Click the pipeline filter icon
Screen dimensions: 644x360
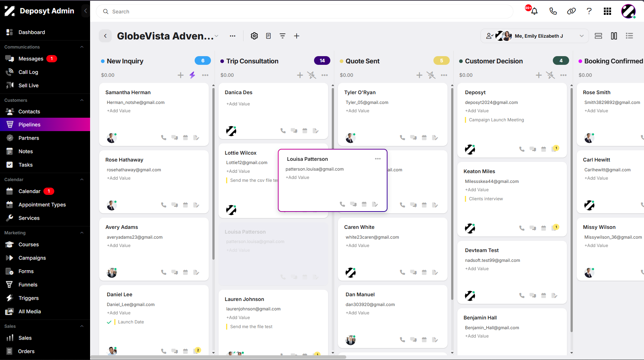283,36
